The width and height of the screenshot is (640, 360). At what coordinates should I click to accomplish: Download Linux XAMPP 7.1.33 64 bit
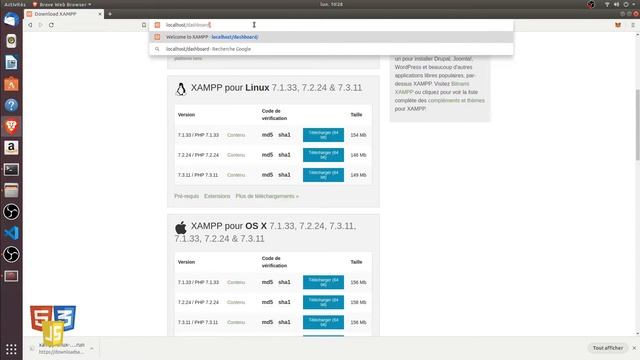click(323, 135)
